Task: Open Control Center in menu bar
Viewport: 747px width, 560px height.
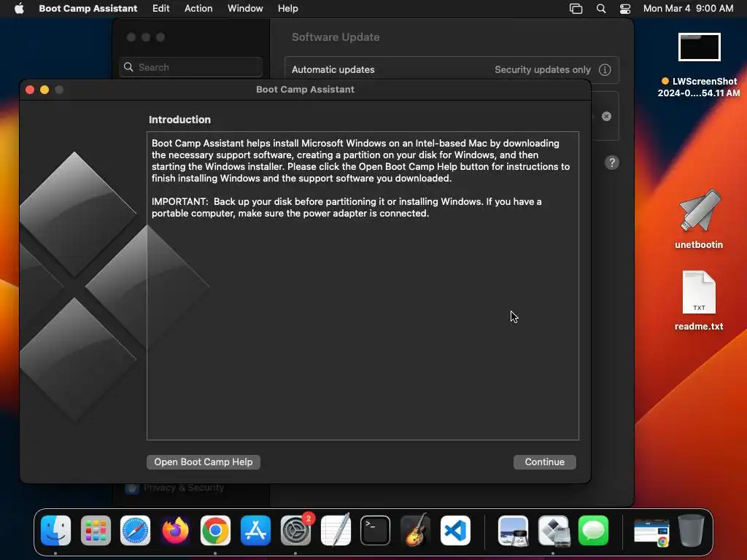Action: coord(624,9)
